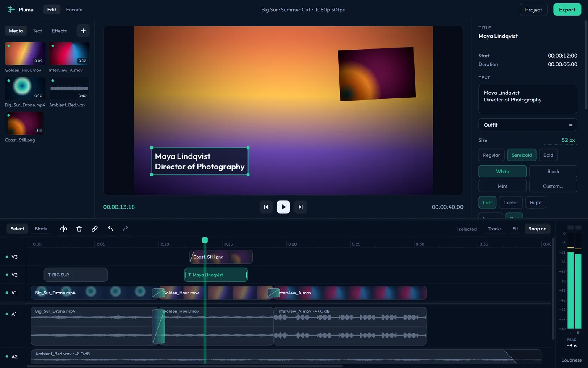Play the preview
The width and height of the screenshot is (588, 368).
[283, 207]
